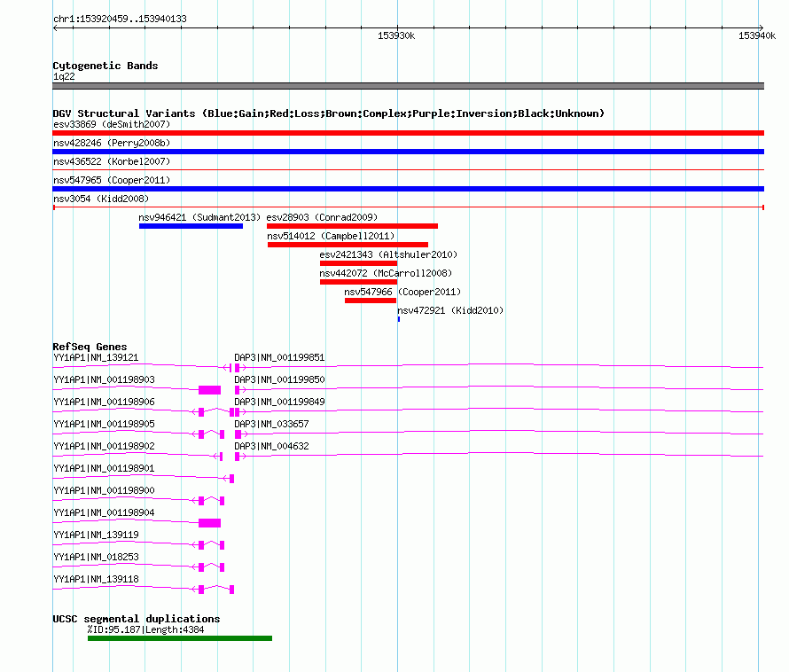Click the nsv442072 (McCarroll2008) label
The height and width of the screenshot is (672, 789).
coord(386,273)
